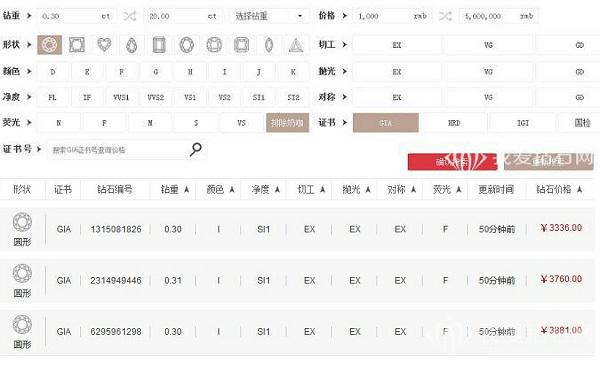Sort results by 钻石价格 column arrow
Screen dimensions: 600x365
[x=579, y=189]
